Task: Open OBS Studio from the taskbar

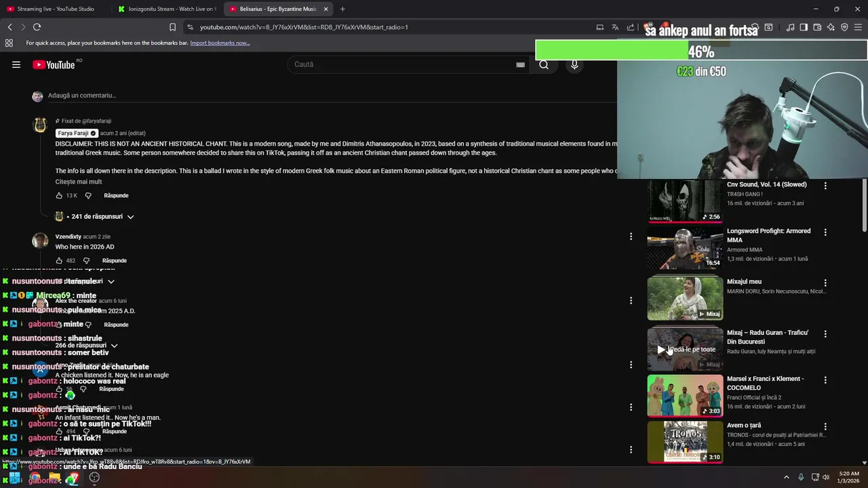Action: (x=94, y=477)
